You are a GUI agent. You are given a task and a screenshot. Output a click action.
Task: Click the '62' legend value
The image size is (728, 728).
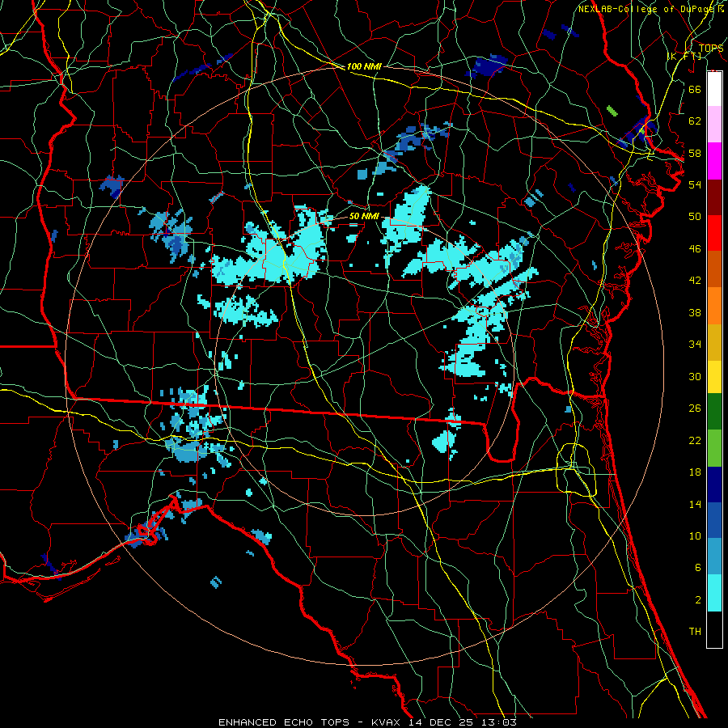695,121
